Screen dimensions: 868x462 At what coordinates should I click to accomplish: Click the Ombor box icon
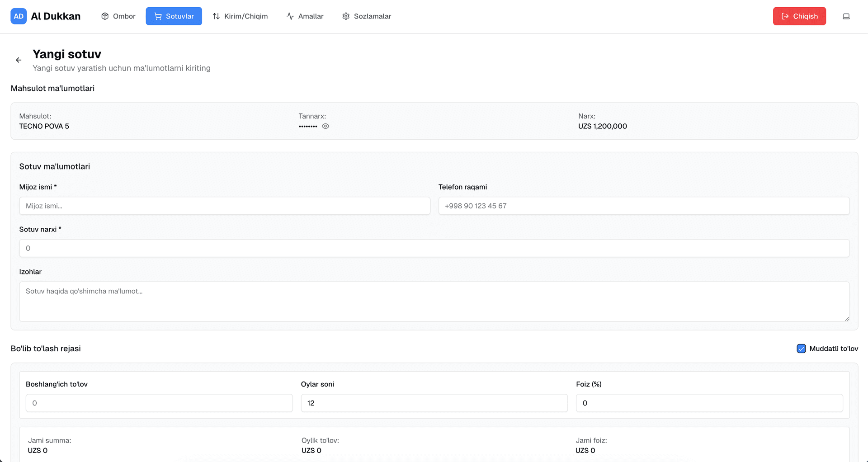[x=105, y=16]
